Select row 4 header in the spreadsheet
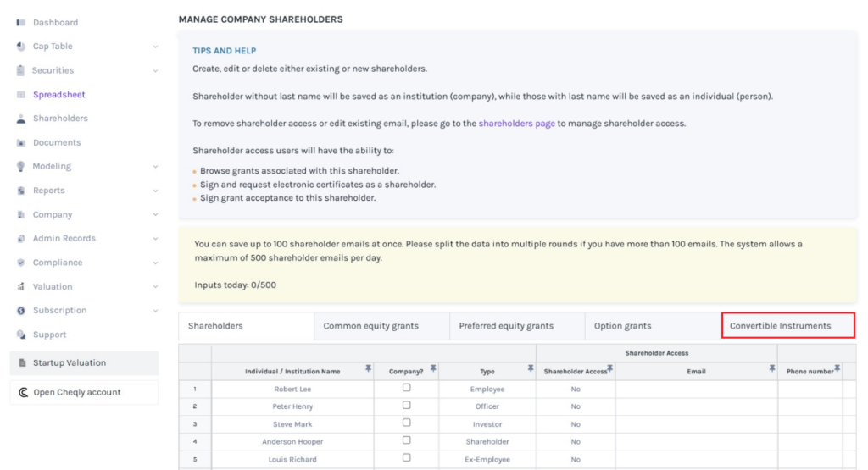This screenshot has width=868, height=470. click(195, 442)
